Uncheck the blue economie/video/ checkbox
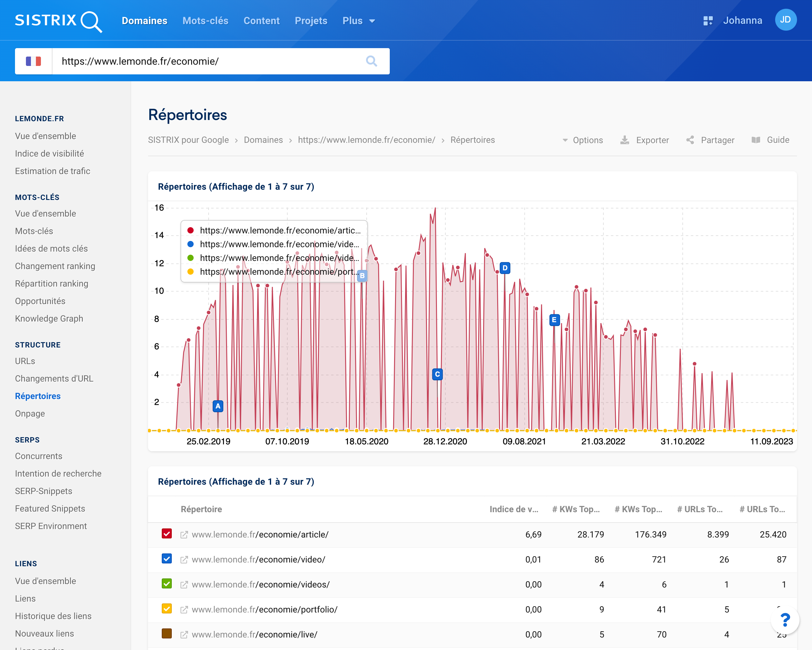The width and height of the screenshot is (812, 650). pyautogui.click(x=167, y=558)
